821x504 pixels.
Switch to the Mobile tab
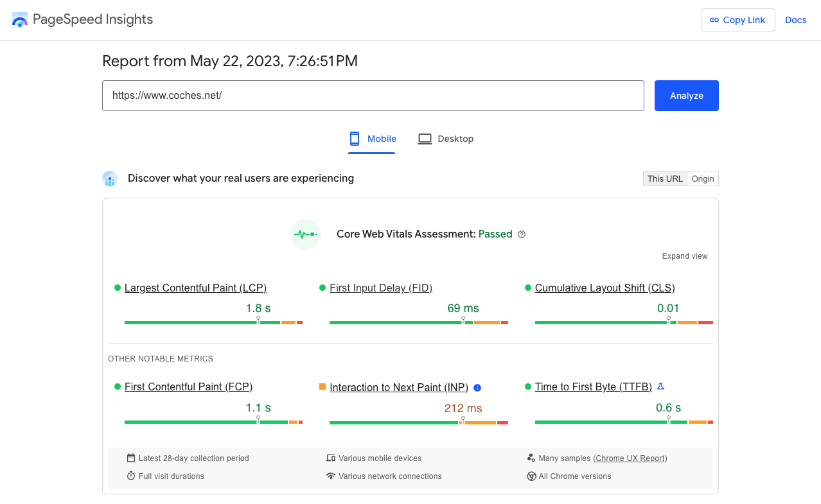coord(372,139)
